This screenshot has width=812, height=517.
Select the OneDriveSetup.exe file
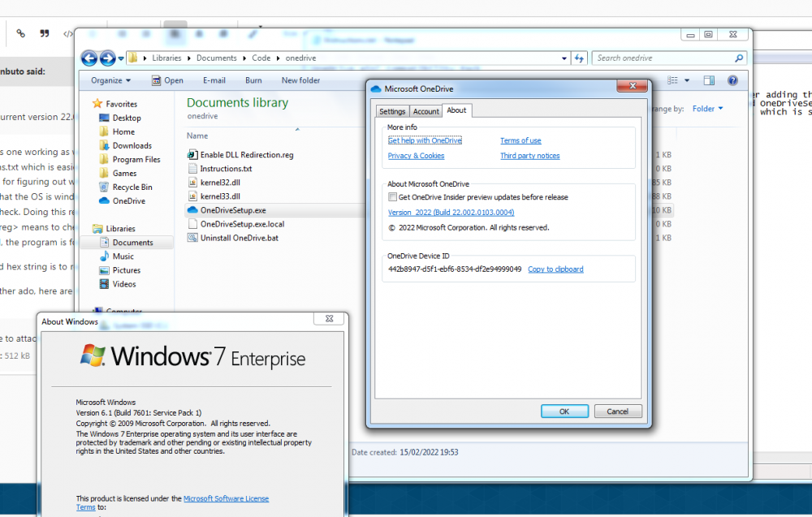(x=233, y=210)
